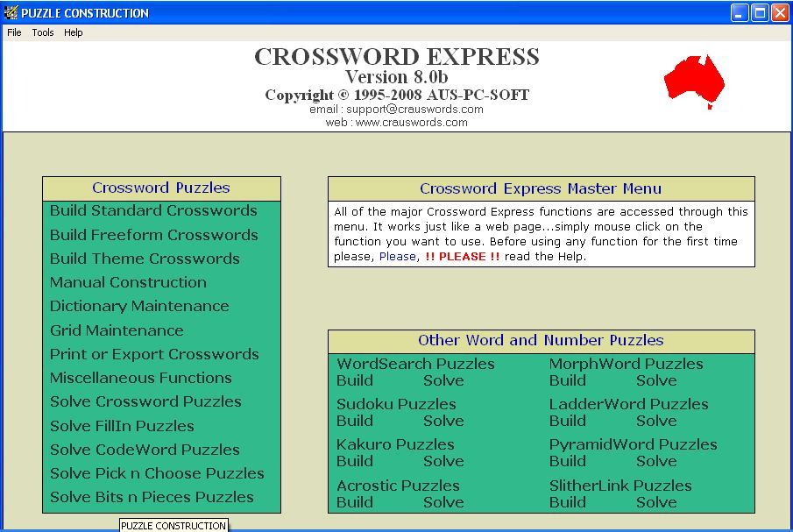793x532 pixels.
Task: Open Build Freeform Crosswords
Action: pyautogui.click(x=153, y=235)
